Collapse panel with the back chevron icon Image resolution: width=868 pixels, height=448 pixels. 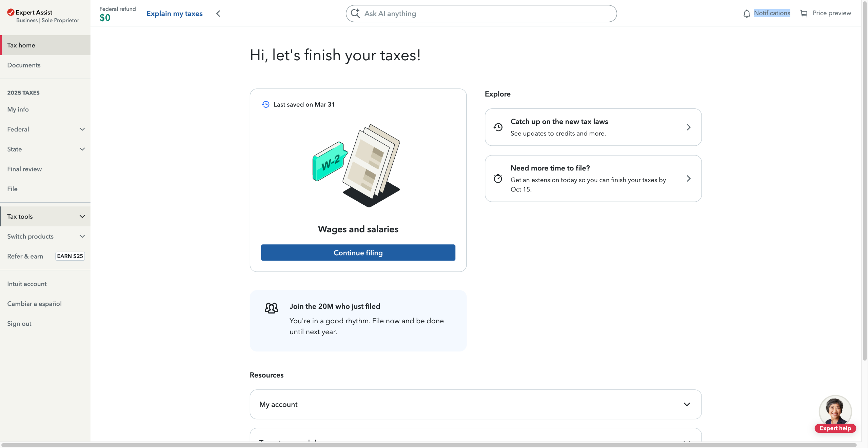tap(218, 14)
